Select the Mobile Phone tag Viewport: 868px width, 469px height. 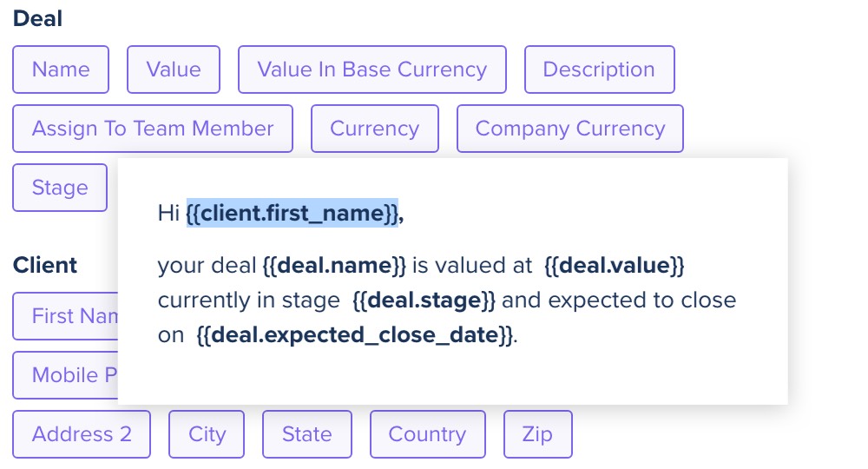click(65, 375)
